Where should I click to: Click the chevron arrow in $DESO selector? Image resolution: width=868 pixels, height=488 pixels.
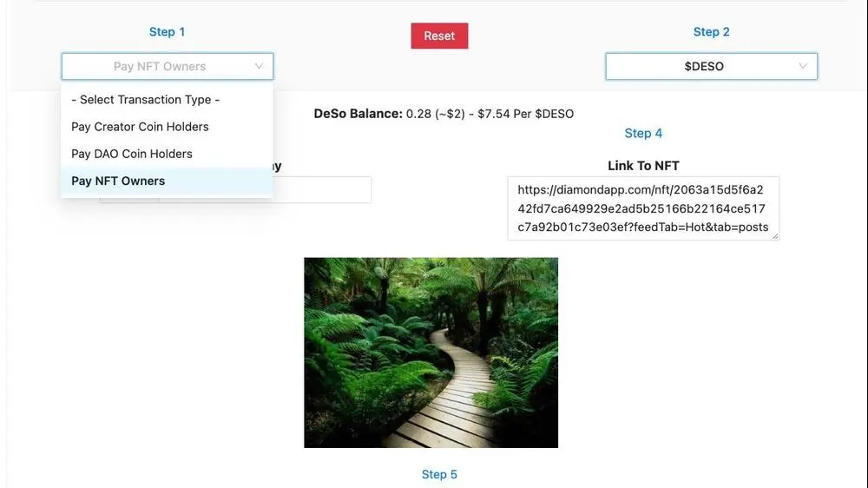point(803,67)
